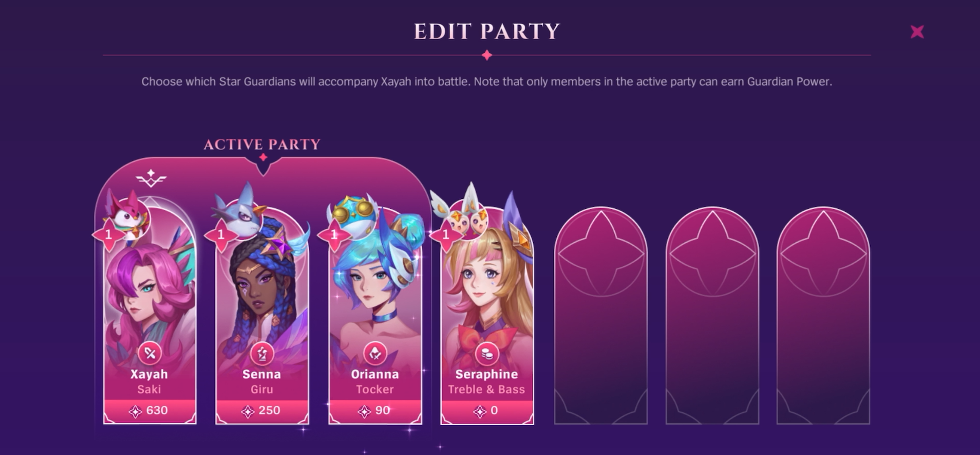Screen dimensions: 980x455
Task: Click Xayah's 630 Guardian Power bar
Action: 149,411
